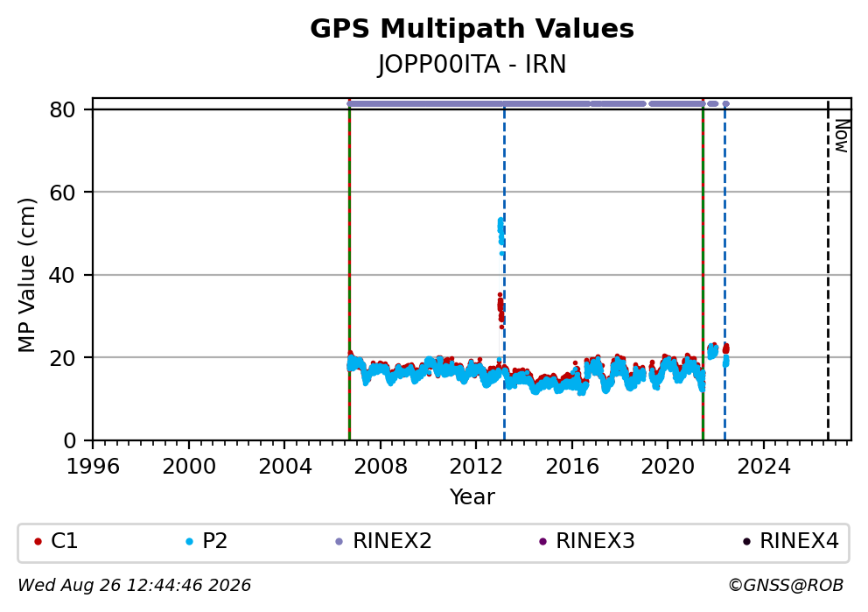The height and width of the screenshot is (612, 868).
Task: Click the green vertical line near 2021
Action: tap(703, 271)
